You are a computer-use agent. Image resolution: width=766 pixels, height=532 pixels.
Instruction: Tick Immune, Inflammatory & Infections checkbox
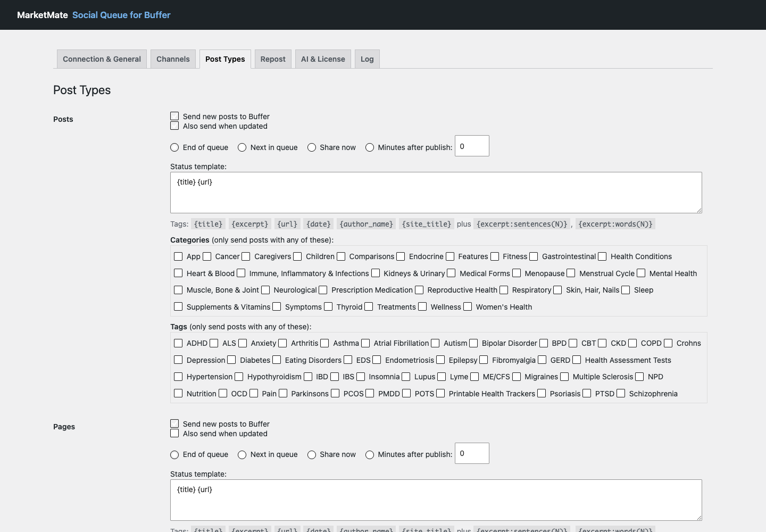(241, 273)
